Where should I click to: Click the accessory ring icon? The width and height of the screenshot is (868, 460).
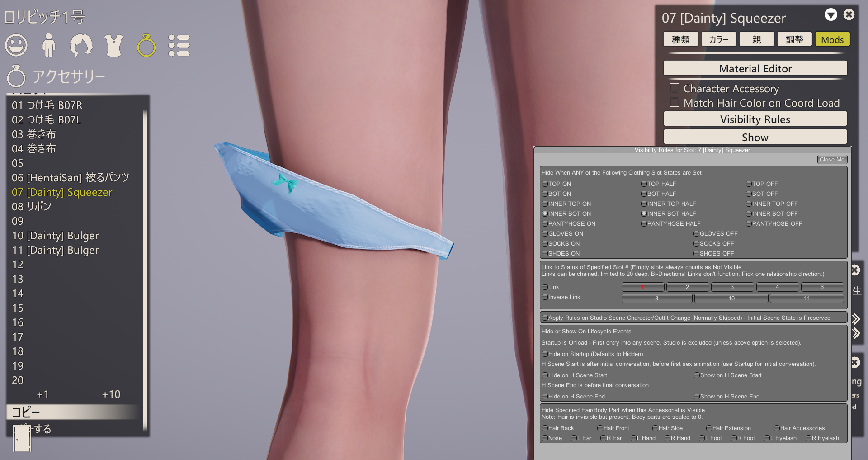tap(146, 46)
